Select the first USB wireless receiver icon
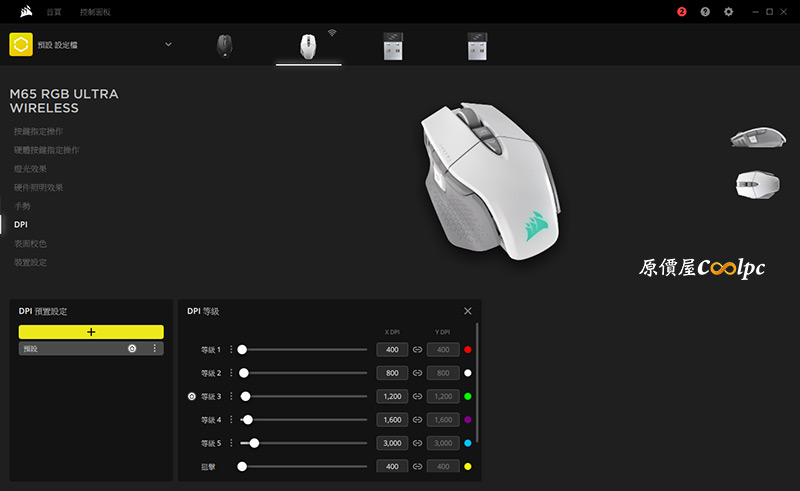This screenshot has height=491, width=800. click(x=393, y=46)
